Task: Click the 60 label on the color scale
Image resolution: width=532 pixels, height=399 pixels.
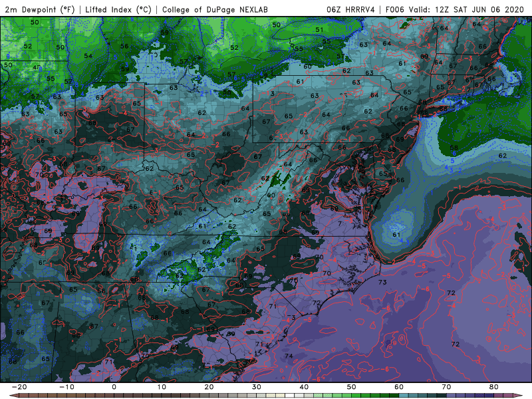Action: [399, 387]
